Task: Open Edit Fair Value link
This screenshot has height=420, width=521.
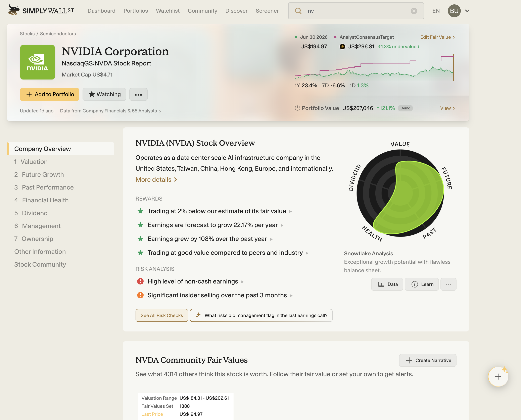Action: [x=437, y=37]
